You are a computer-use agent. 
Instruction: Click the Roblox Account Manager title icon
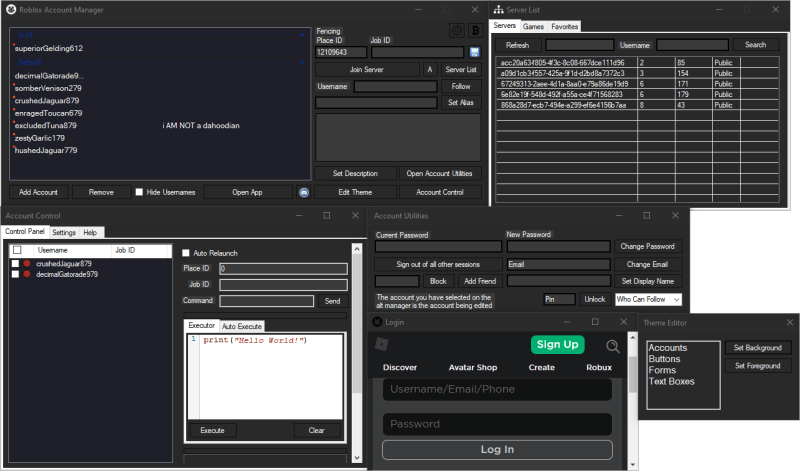click(11, 9)
